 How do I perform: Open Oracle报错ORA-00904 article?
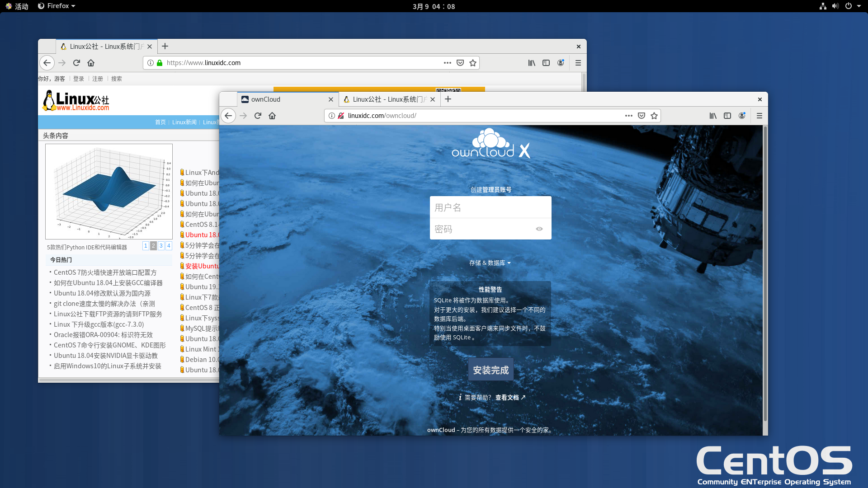[103, 334]
